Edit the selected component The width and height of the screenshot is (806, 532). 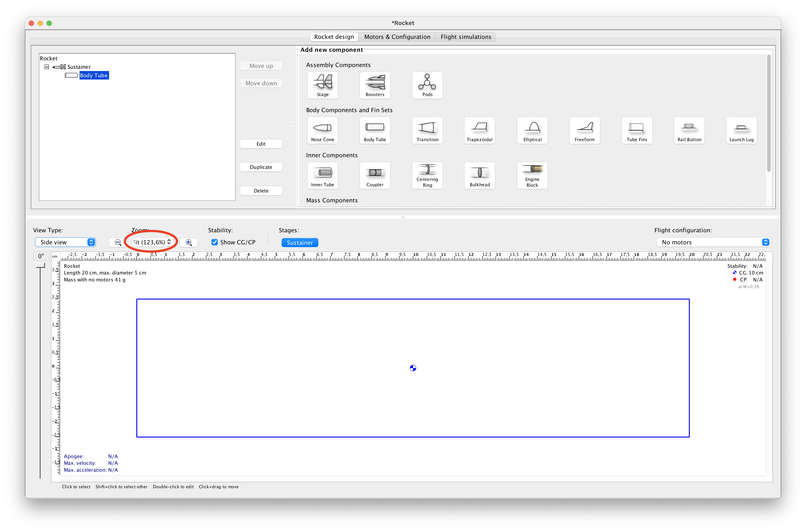pyautogui.click(x=261, y=144)
